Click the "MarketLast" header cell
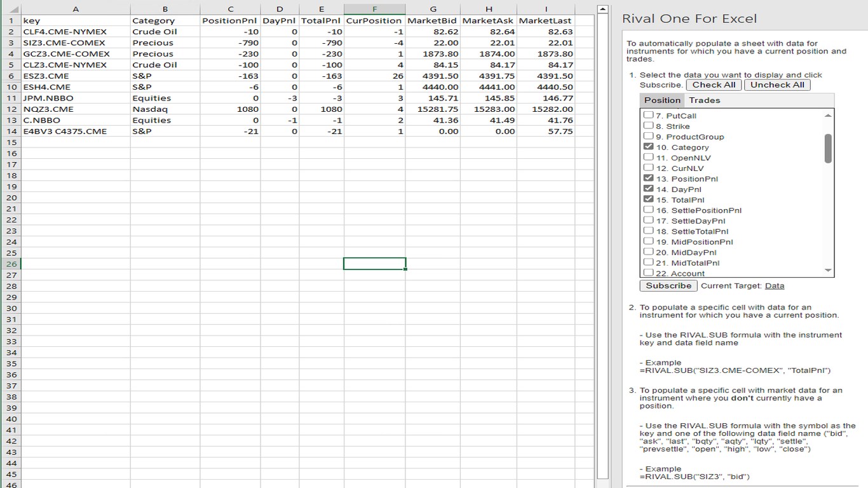The height and width of the screenshot is (488, 868). [x=546, y=21]
